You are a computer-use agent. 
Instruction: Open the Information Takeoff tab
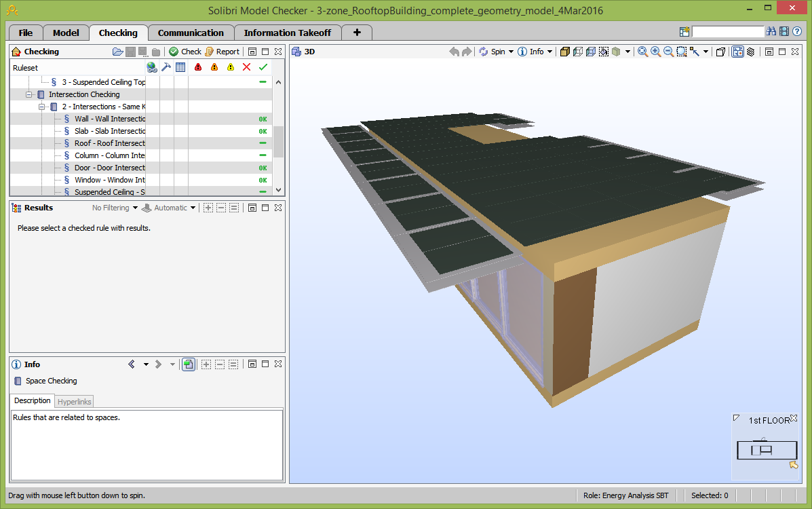(288, 33)
